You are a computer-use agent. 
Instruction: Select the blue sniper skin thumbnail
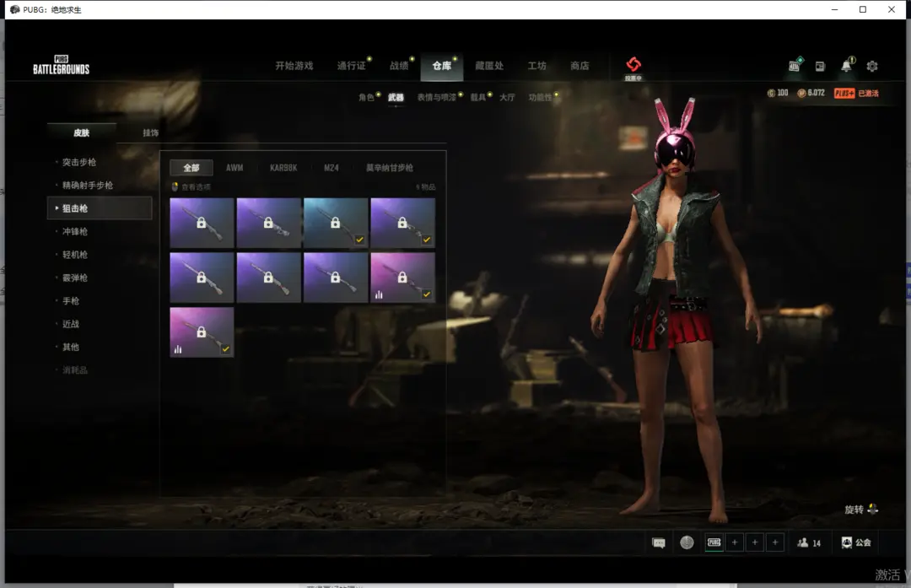pyautogui.click(x=336, y=223)
